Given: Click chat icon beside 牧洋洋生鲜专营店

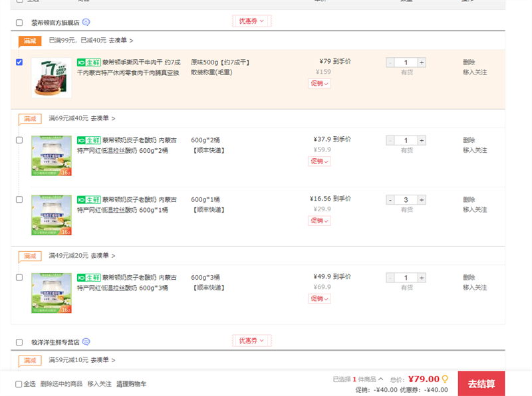Looking at the screenshot, I should point(86,342).
